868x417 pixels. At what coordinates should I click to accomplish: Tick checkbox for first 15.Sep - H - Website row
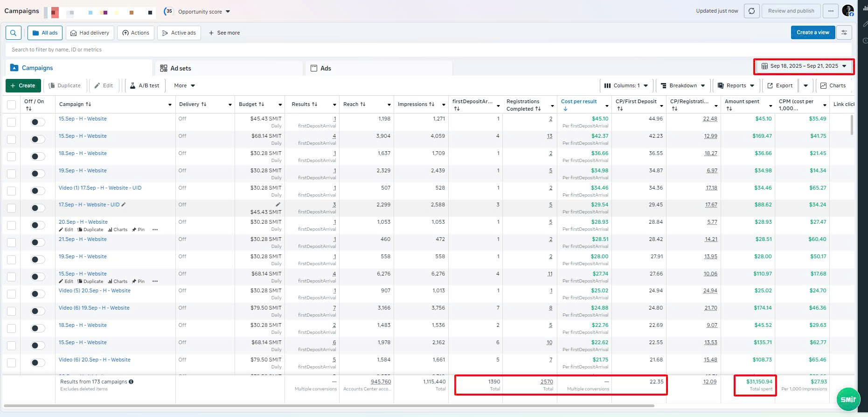click(12, 122)
